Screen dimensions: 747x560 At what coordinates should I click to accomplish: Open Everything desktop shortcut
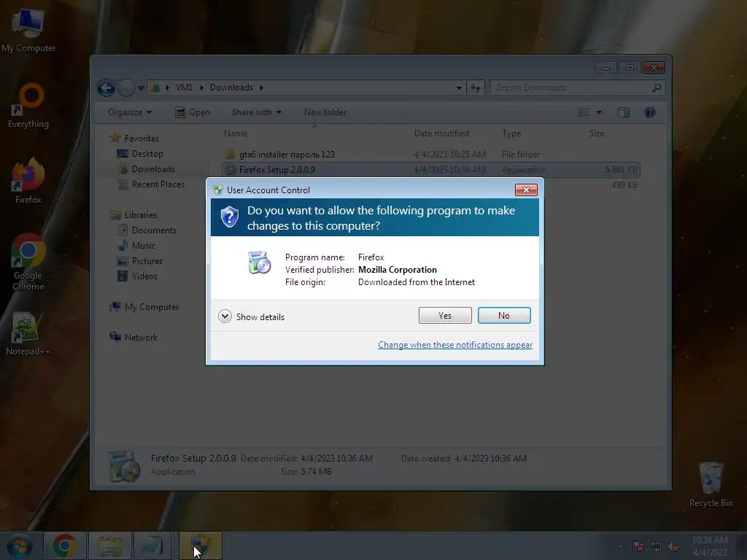(x=28, y=106)
